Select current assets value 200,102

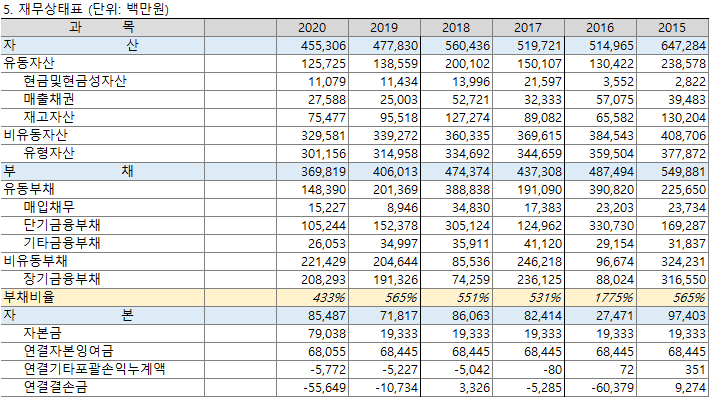click(x=468, y=64)
